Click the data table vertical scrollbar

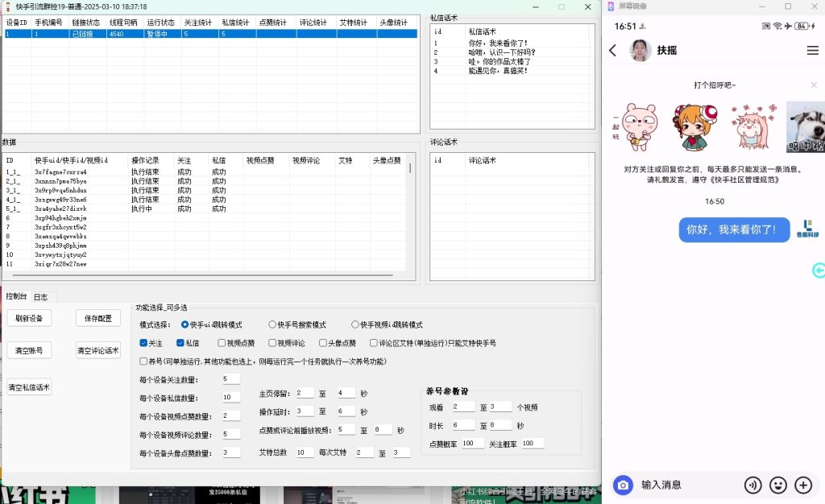point(411,168)
